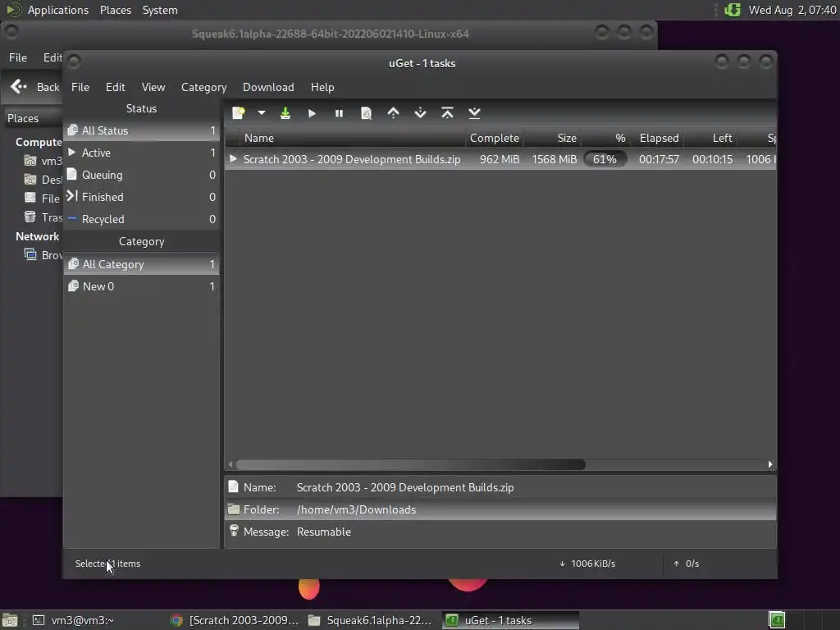
Task: Open uGet Help menu
Action: click(x=322, y=87)
